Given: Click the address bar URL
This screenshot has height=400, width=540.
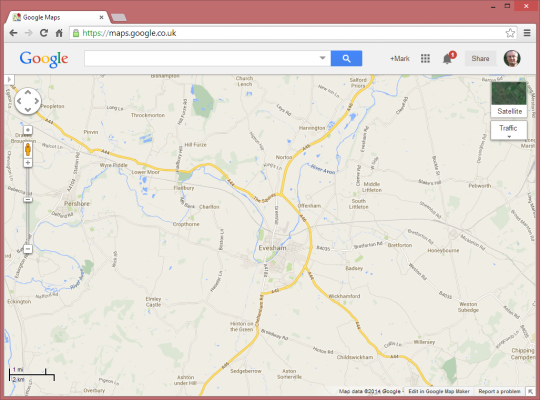Looking at the screenshot, I should 129,33.
